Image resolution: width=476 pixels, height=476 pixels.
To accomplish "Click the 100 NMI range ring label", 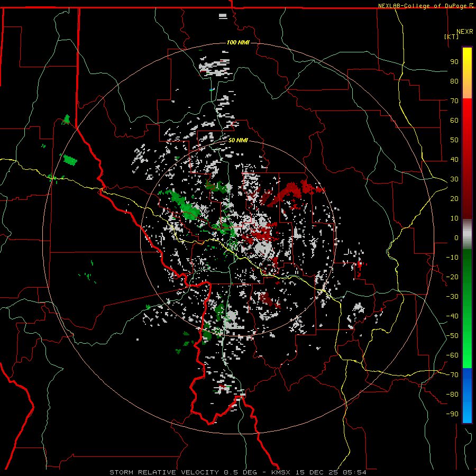I will click(238, 42).
